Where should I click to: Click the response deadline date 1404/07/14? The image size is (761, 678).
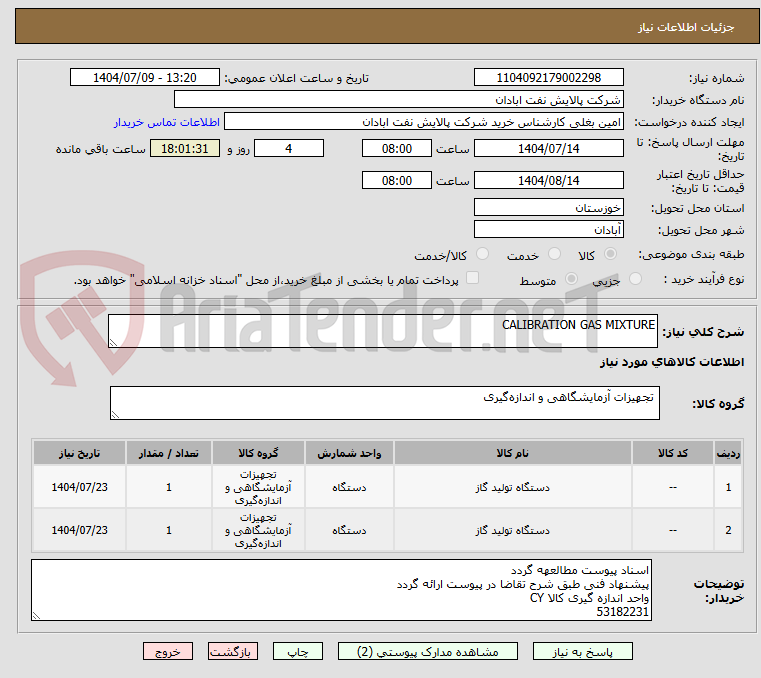pyautogui.click(x=548, y=149)
